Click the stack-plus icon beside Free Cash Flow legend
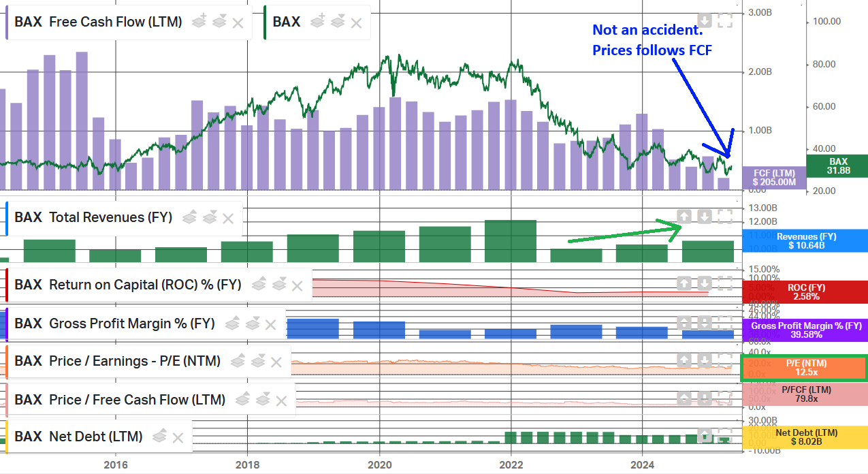This screenshot has height=474, width=868. coord(199,22)
